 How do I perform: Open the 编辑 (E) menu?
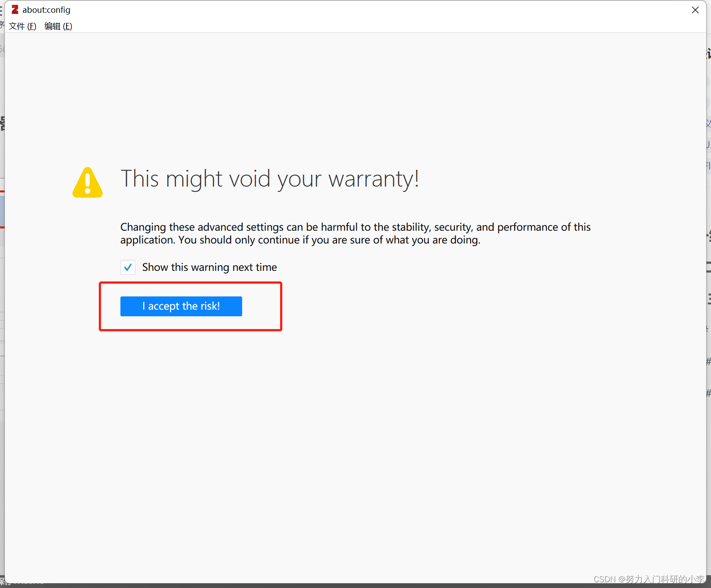pyautogui.click(x=58, y=26)
